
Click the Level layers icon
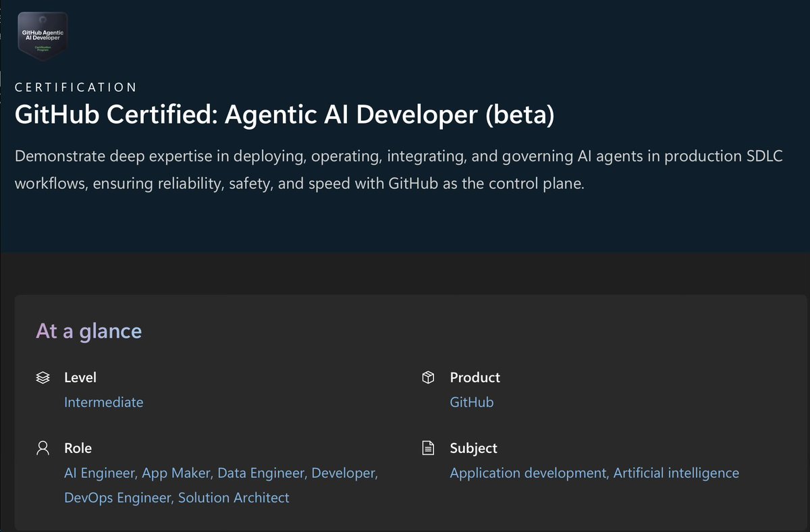coord(43,378)
